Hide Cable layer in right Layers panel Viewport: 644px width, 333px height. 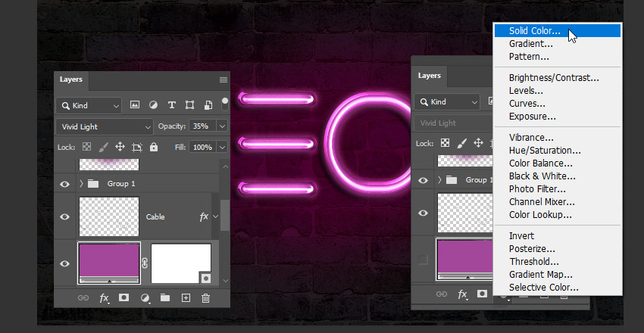tap(423, 213)
